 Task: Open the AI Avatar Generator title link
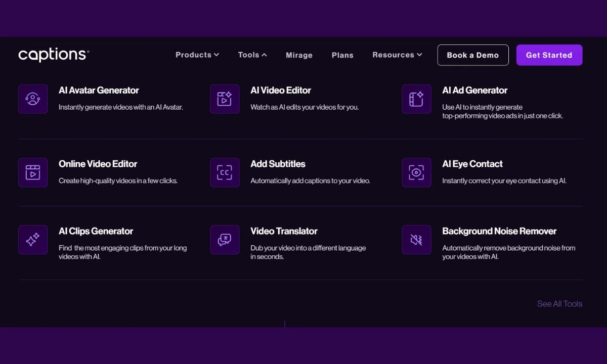tap(99, 90)
